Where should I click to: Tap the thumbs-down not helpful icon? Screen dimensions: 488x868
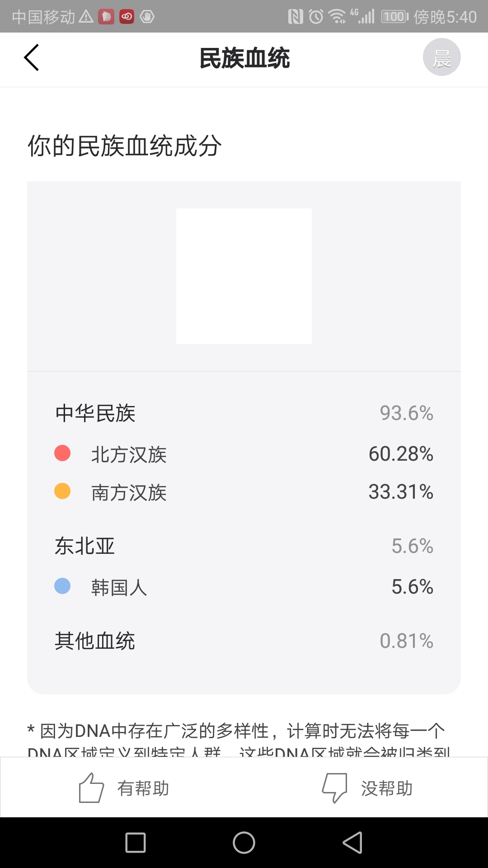point(334,788)
